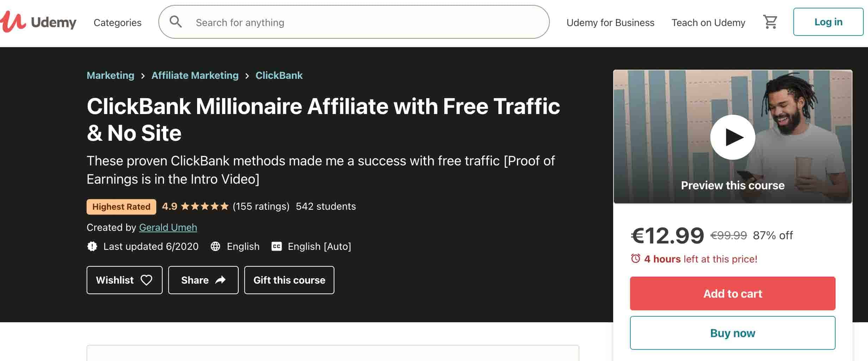Open the Categories menu
868x361 pixels.
[x=117, y=22]
